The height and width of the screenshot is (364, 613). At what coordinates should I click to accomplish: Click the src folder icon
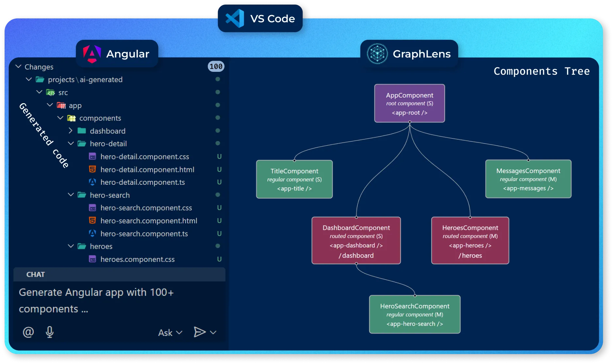point(50,92)
